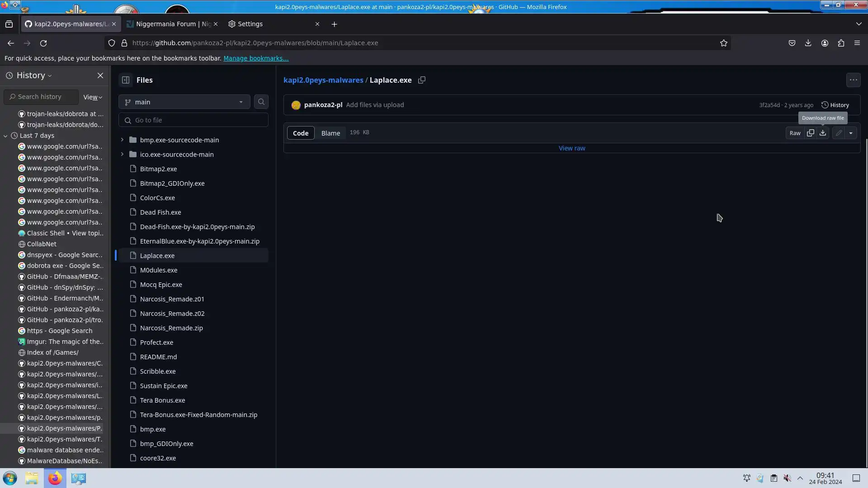
Task: Open the main branch dropdown
Action: point(184,102)
